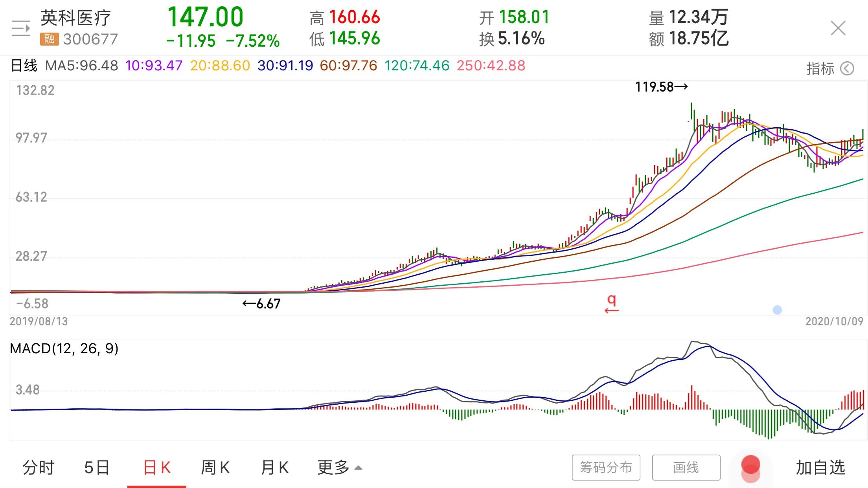Click the 画线 draw line button
Image resolution: width=868 pixels, height=488 pixels.
(x=686, y=468)
